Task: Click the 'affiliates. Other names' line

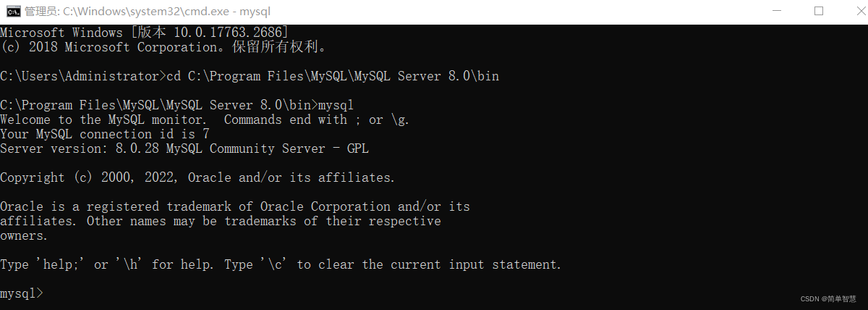Action: pyautogui.click(x=221, y=221)
